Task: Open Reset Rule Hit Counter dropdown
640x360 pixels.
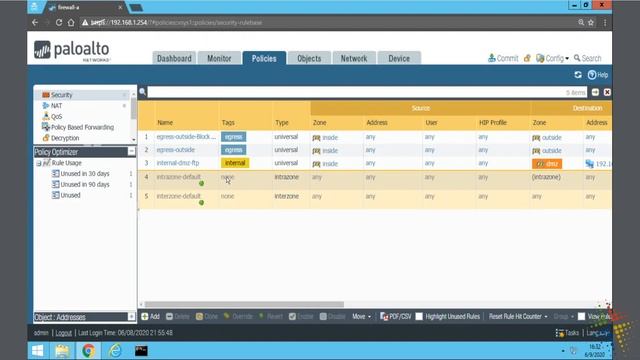Action: click(518, 316)
